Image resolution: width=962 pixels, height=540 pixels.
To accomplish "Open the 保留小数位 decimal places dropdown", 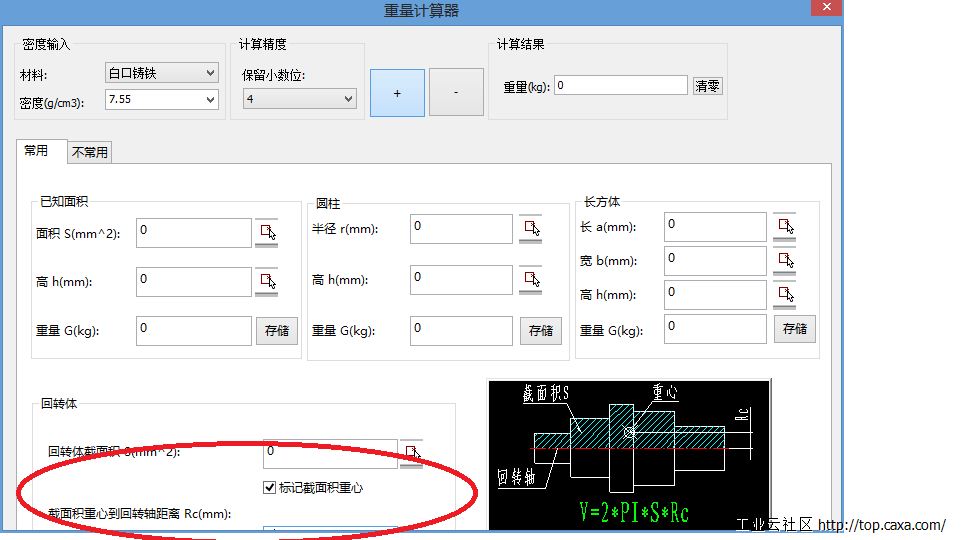I will 299,99.
